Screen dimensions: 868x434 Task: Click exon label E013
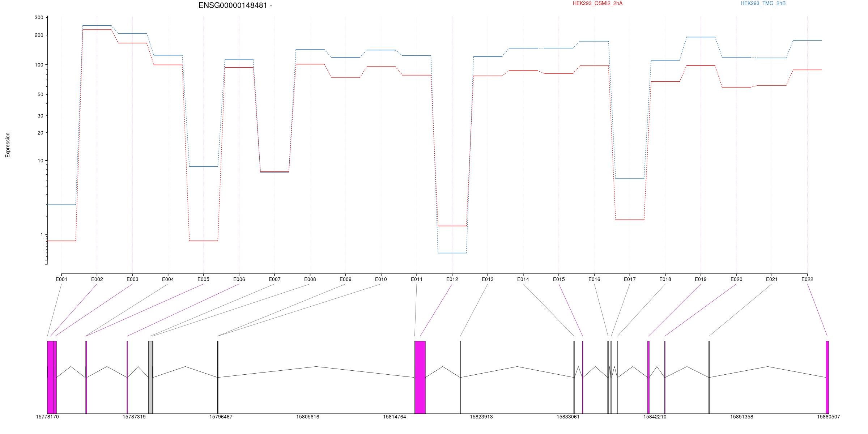pos(488,279)
